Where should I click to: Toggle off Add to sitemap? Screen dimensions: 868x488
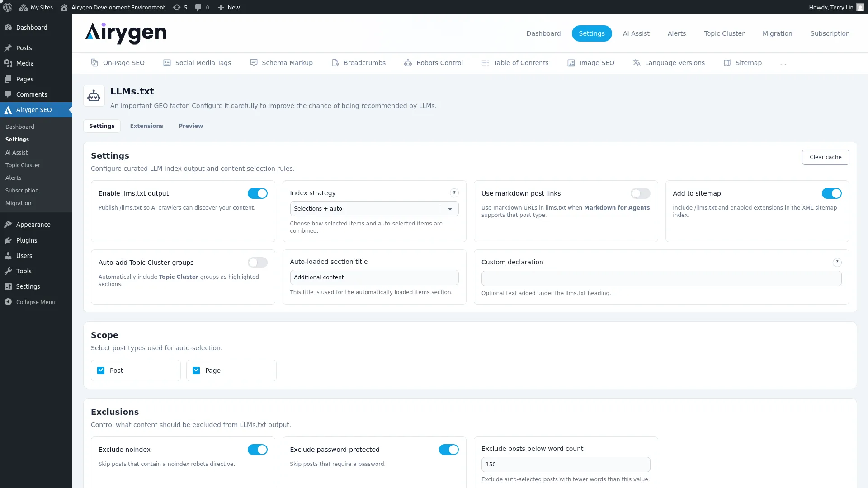[x=832, y=193]
